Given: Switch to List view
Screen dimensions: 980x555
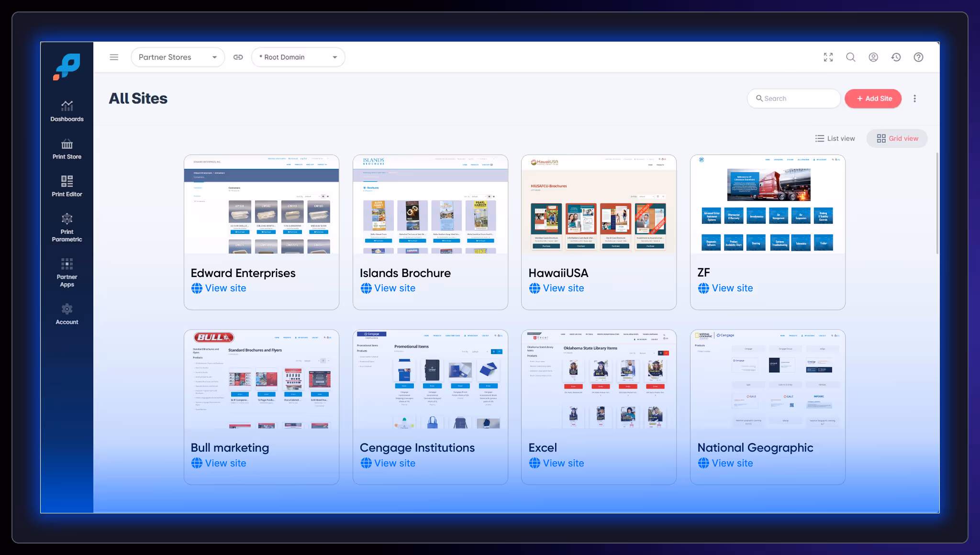Looking at the screenshot, I should point(835,138).
